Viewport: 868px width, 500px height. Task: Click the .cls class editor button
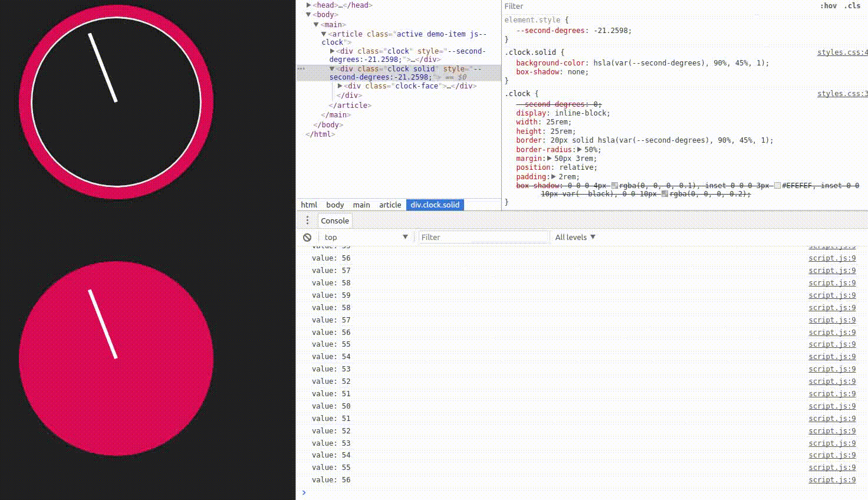[852, 6]
